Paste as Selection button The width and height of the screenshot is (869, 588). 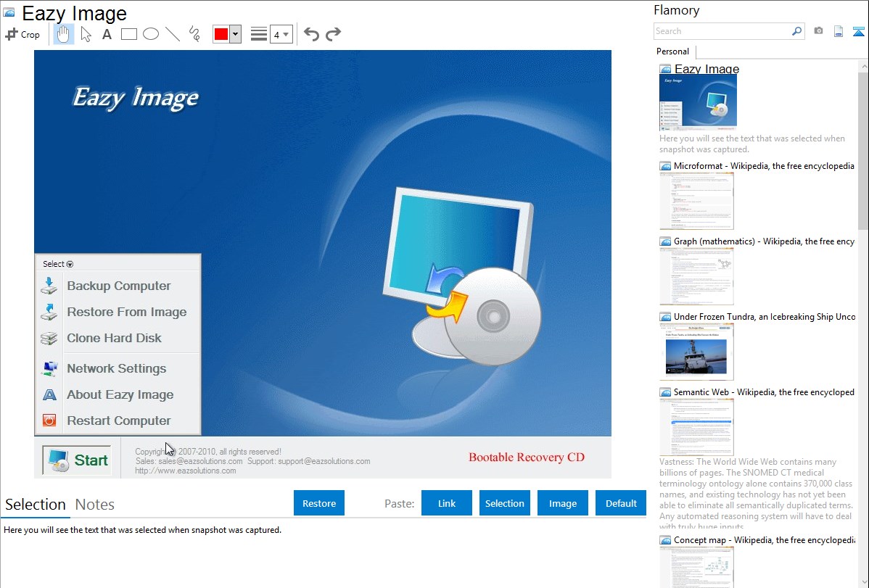pyautogui.click(x=504, y=503)
